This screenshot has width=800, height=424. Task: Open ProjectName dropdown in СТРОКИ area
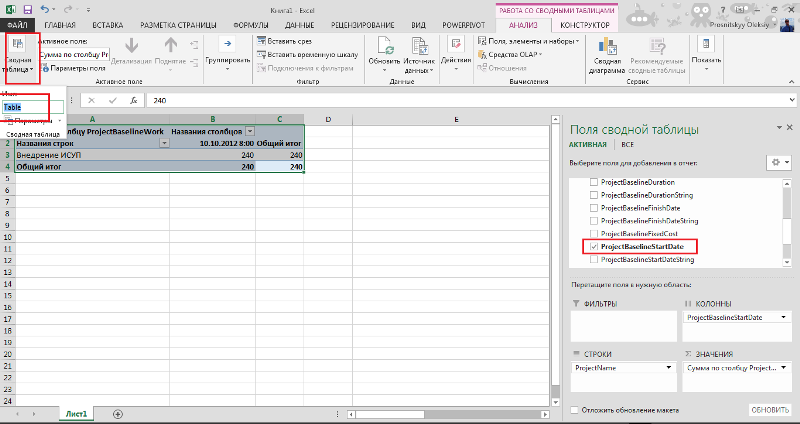(669, 368)
